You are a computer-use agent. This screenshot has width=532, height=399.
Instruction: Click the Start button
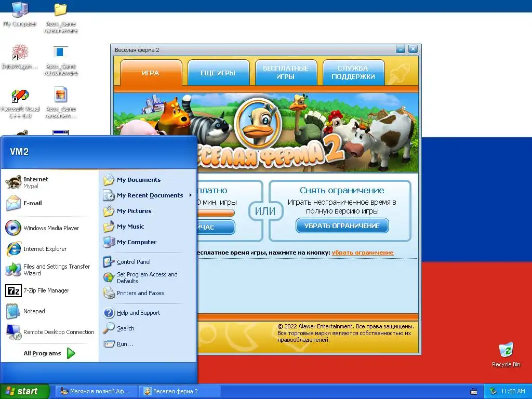[24, 392]
